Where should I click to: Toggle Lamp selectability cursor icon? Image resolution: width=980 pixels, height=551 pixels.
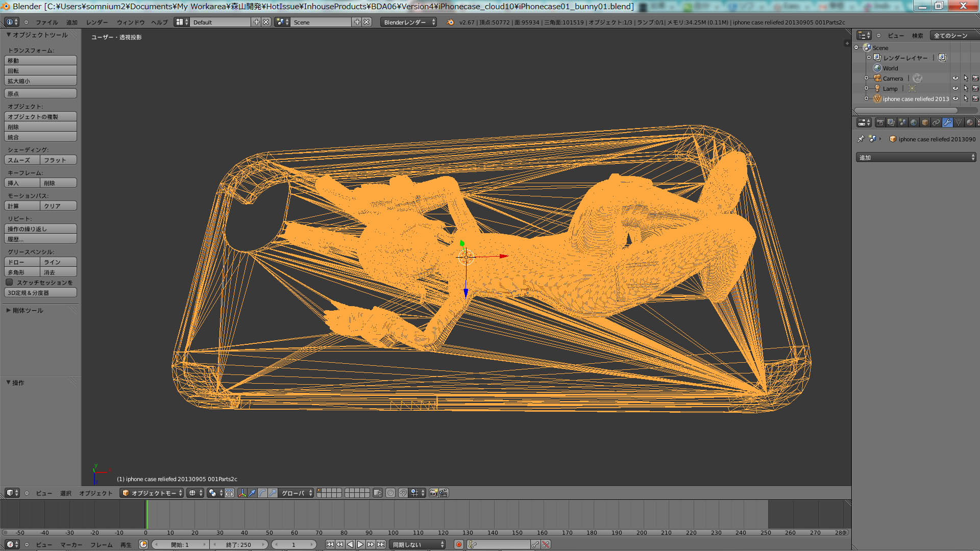tap(966, 88)
